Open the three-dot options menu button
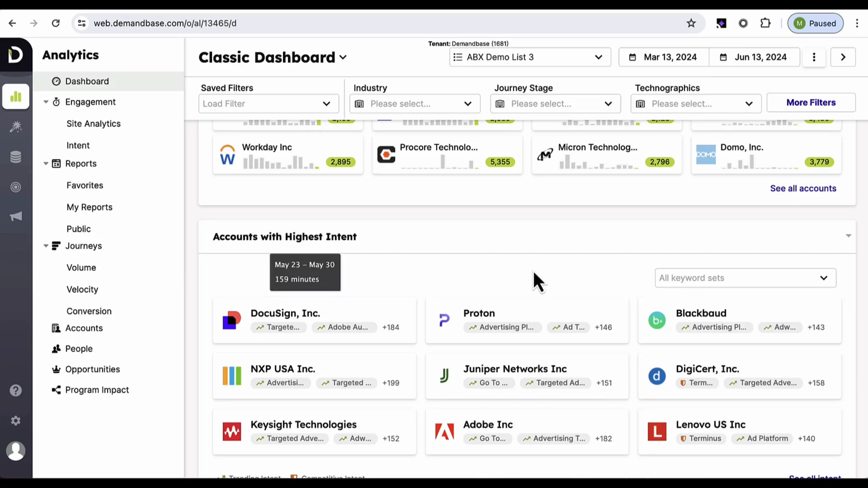868x488 pixels. click(814, 57)
